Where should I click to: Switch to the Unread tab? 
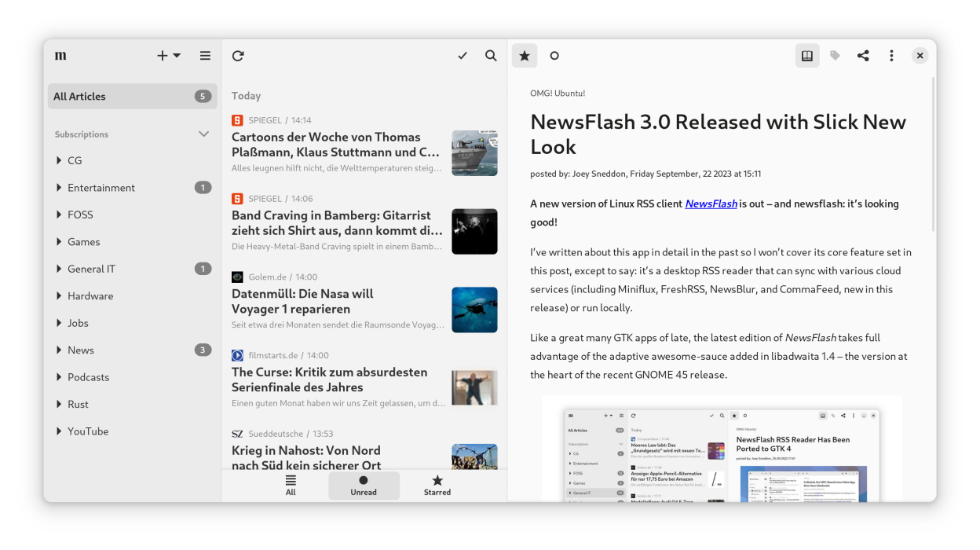pos(364,486)
